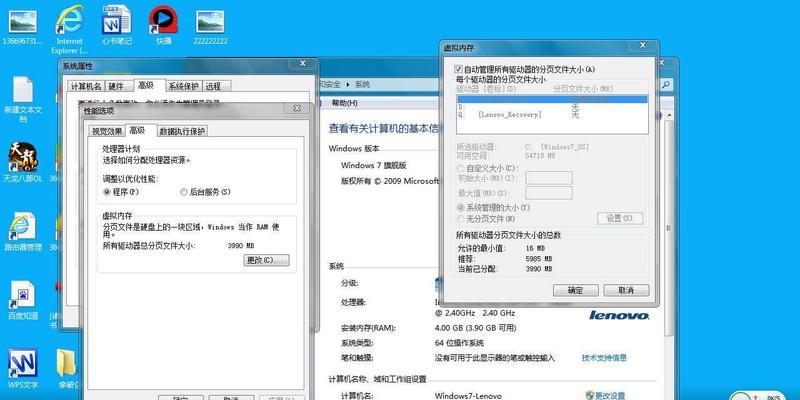This screenshot has height=400, width=800.
Task: Choose the 无分页文件 radio option
Action: coord(461,219)
